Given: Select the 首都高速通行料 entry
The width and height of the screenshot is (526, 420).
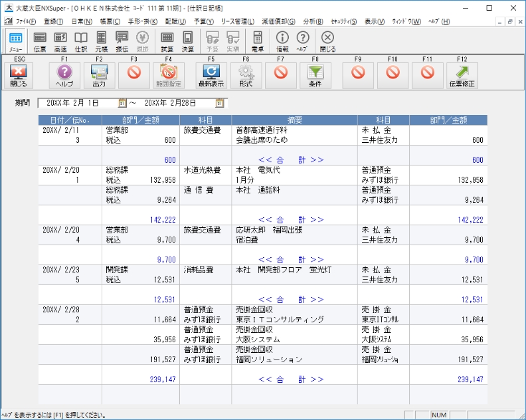Looking at the screenshot, I should [x=262, y=130].
